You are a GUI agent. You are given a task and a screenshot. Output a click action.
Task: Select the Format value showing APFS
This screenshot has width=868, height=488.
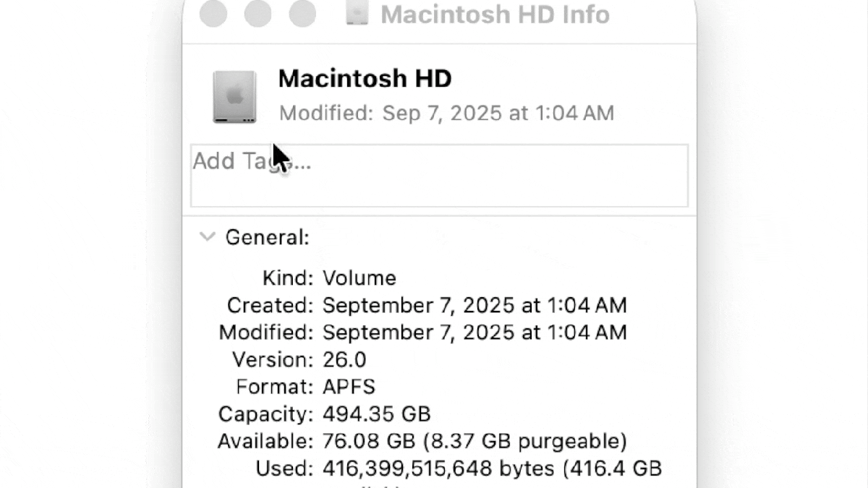click(349, 387)
